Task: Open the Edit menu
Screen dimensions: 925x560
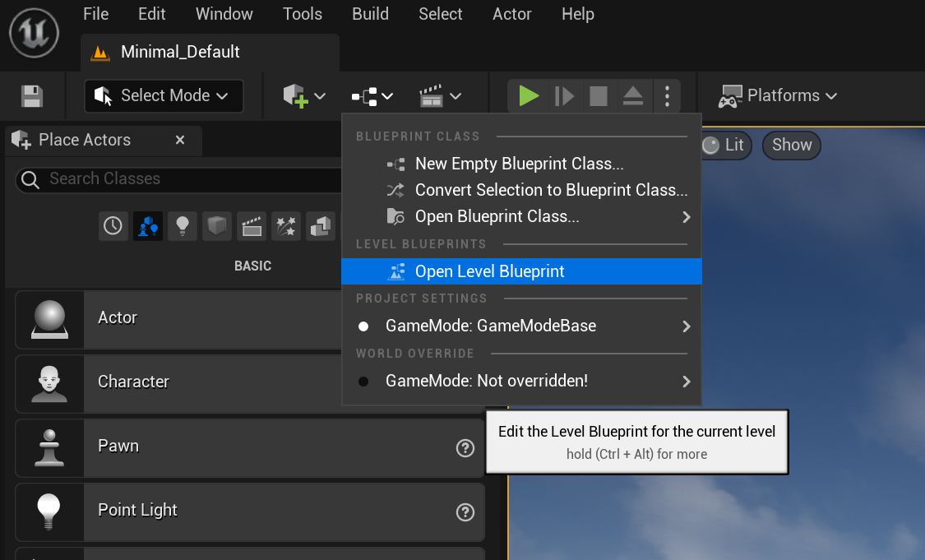Action: click(151, 14)
